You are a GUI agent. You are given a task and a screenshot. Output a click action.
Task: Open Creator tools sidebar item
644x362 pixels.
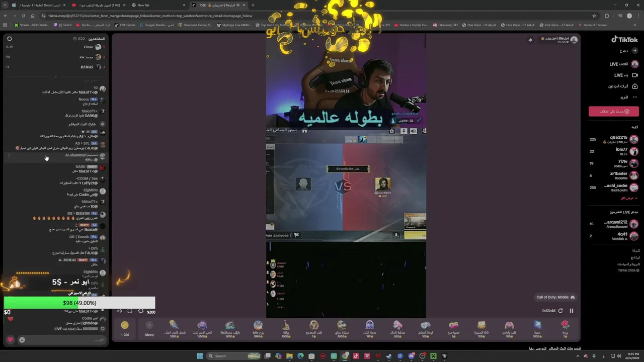click(623, 86)
